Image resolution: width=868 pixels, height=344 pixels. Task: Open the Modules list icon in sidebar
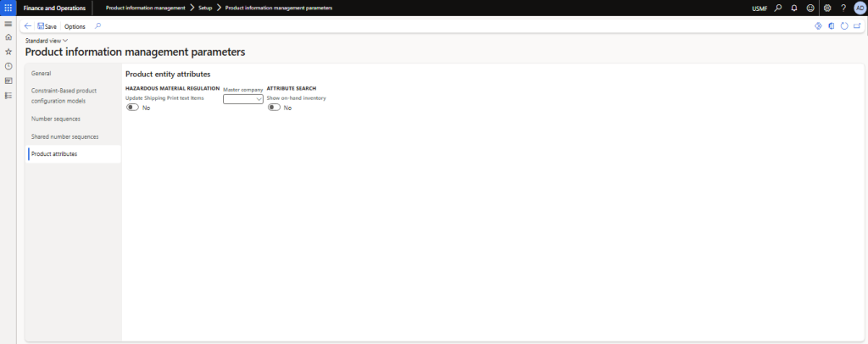coord(8,95)
